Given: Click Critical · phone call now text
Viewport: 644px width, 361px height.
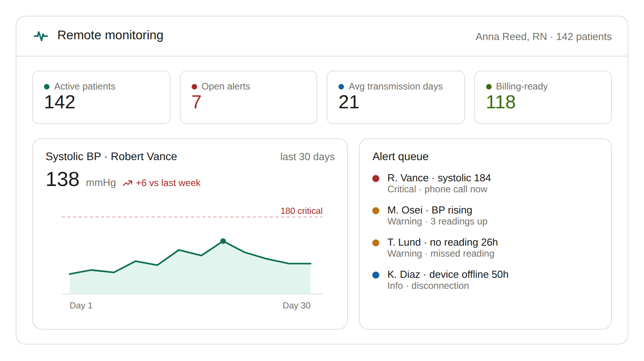Looking at the screenshot, I should 437,190.
